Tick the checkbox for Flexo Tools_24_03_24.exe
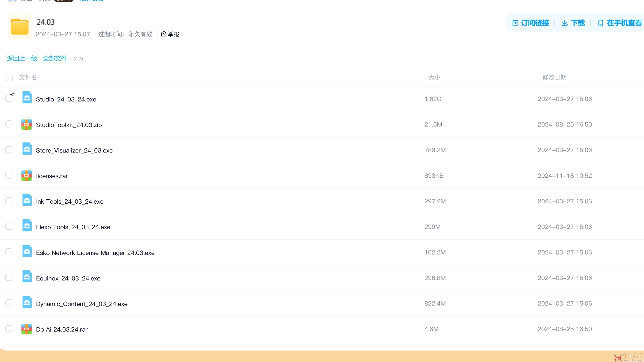 point(9,226)
